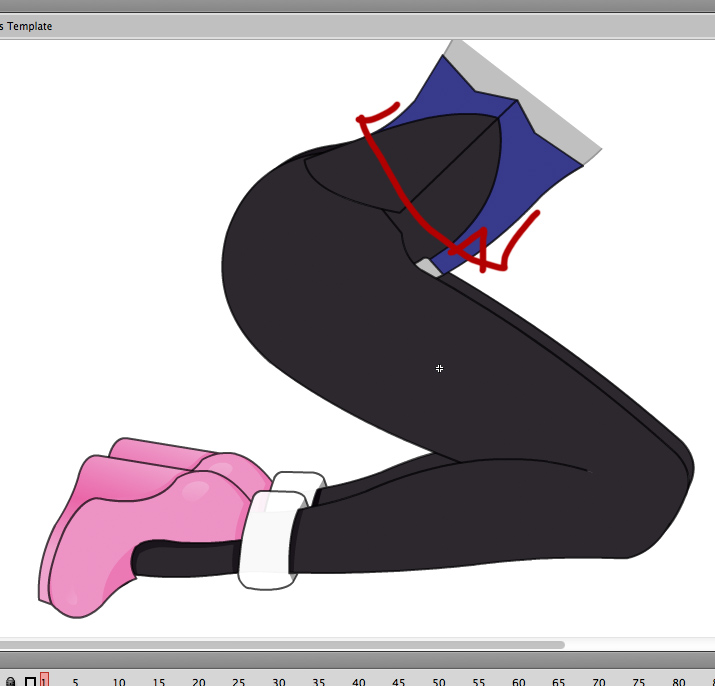Move to frame 40 on the timeline ruler
715x686 pixels.
pos(358,681)
